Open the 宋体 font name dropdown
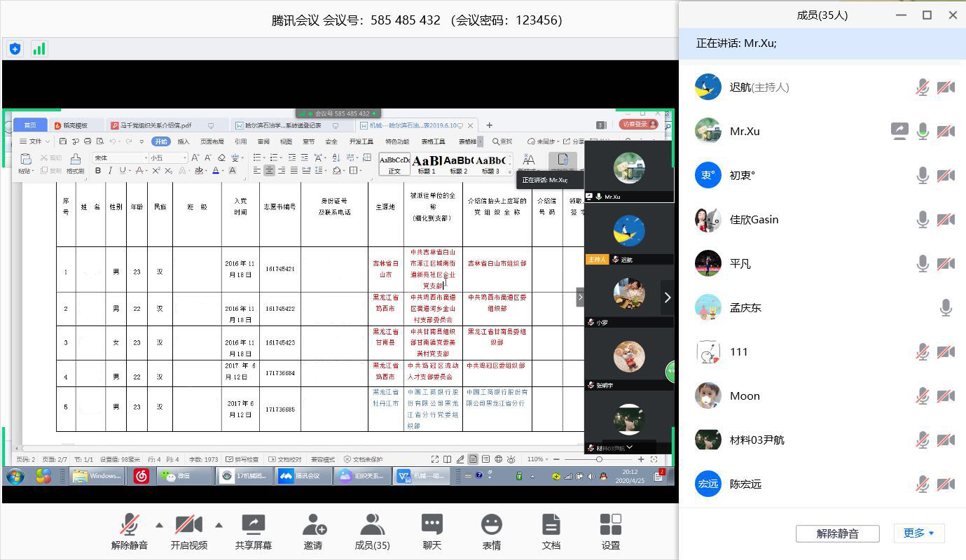 coord(120,158)
